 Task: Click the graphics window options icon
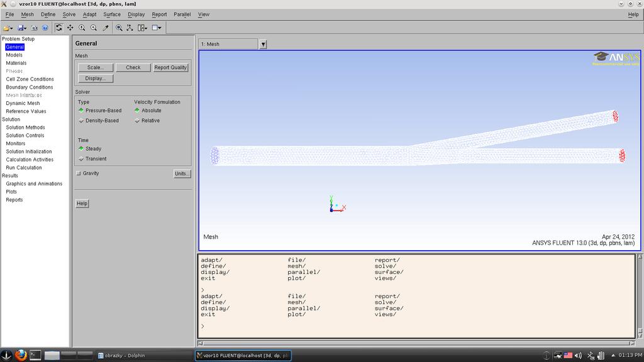coord(157,28)
